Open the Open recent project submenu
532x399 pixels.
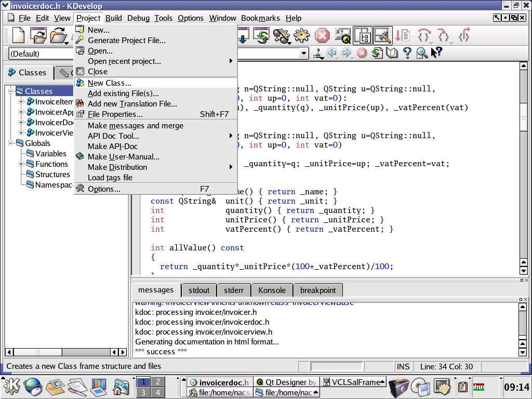[x=155, y=61]
